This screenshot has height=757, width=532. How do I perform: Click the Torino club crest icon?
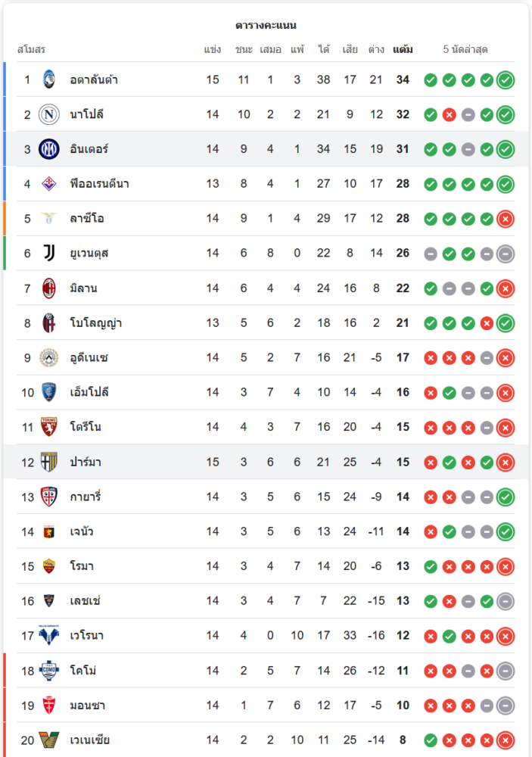pos(49,427)
